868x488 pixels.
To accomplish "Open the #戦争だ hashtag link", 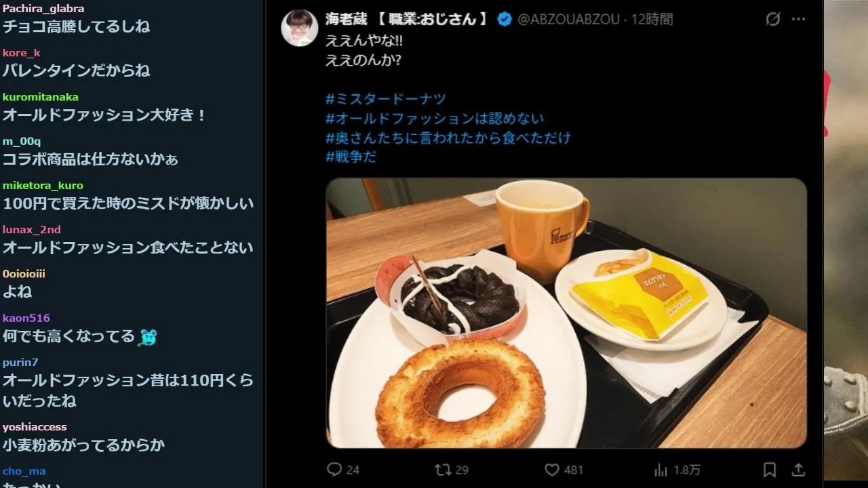I will 351,157.
